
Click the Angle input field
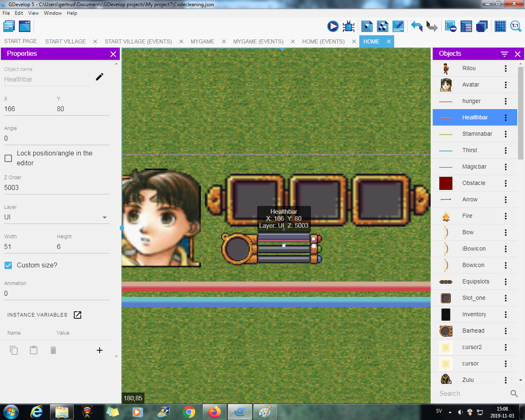(57, 139)
